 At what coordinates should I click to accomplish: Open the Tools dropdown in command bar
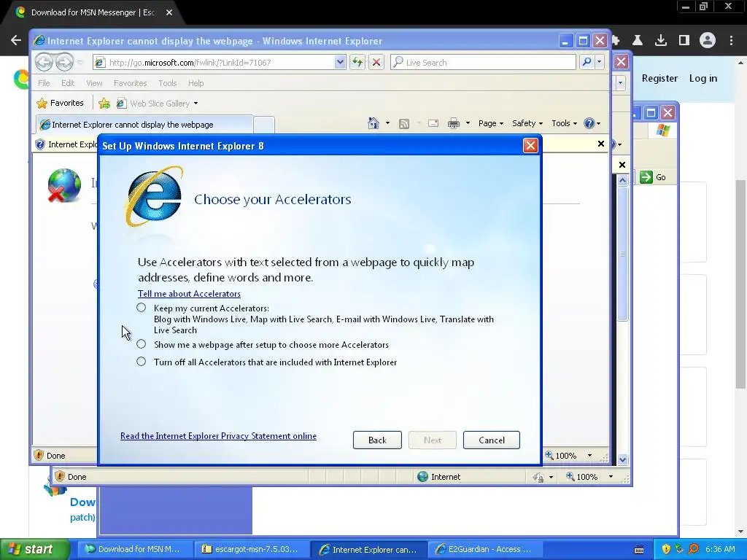coord(564,123)
